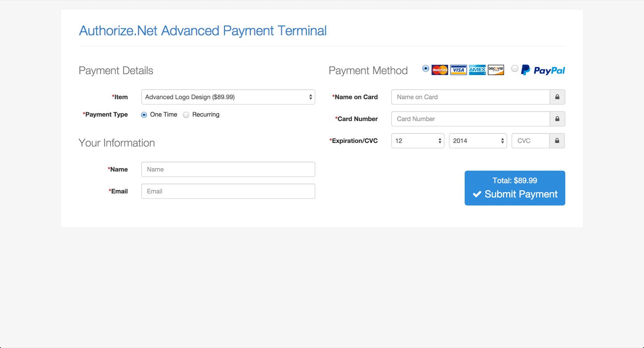The image size is (644, 348).
Task: Click inside the Email input field
Action: pos(228,191)
